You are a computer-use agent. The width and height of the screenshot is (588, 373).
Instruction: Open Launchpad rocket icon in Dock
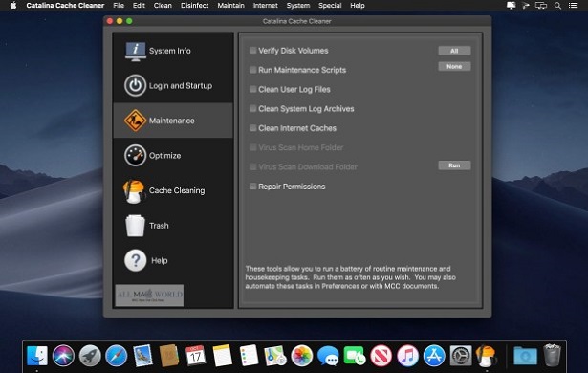point(90,356)
